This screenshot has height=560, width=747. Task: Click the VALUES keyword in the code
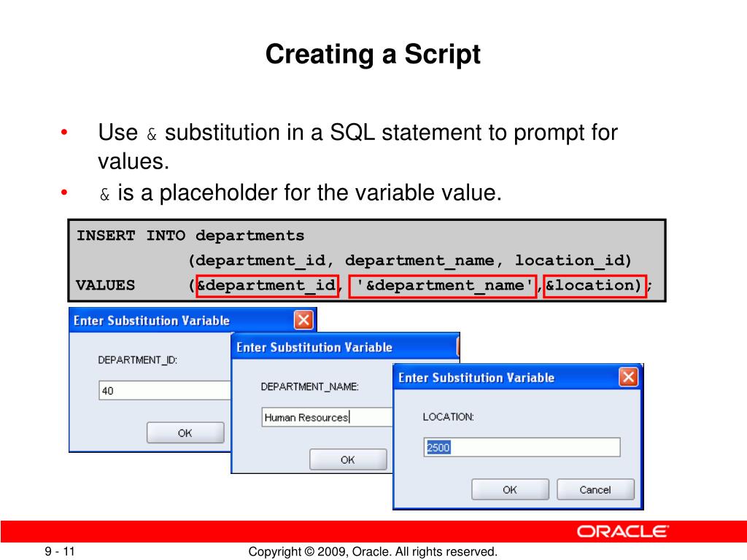[105, 285]
